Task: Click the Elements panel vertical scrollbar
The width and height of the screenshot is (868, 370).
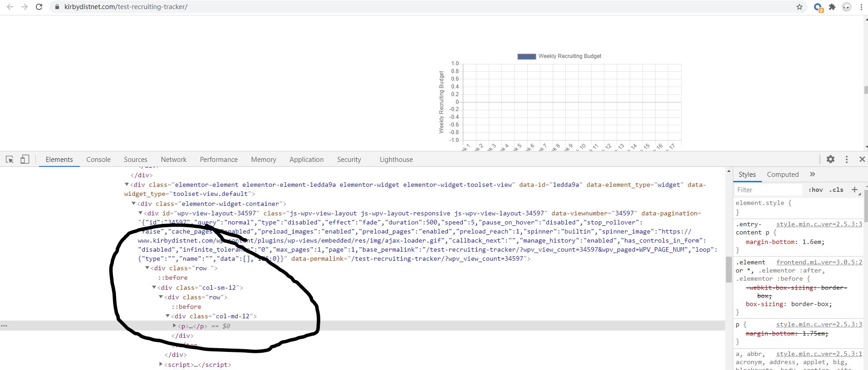Action: click(729, 268)
